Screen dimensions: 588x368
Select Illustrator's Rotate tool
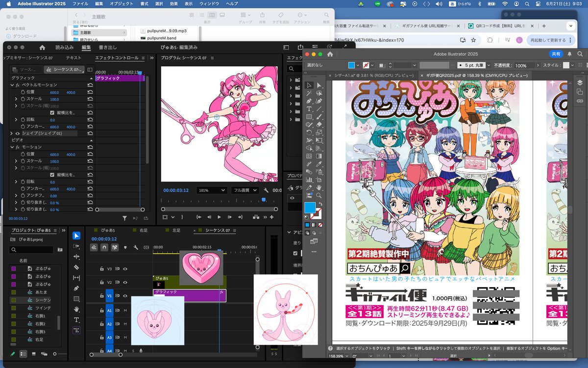pos(309,132)
